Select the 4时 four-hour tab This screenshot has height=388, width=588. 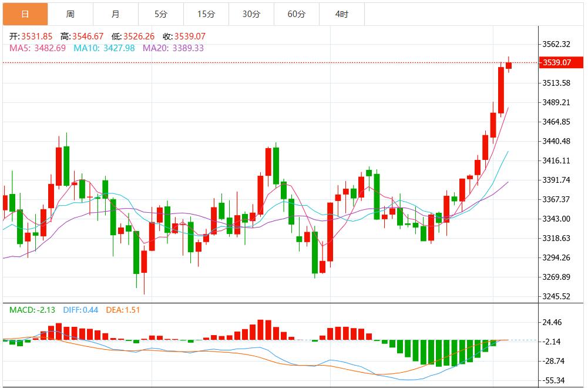tap(341, 14)
